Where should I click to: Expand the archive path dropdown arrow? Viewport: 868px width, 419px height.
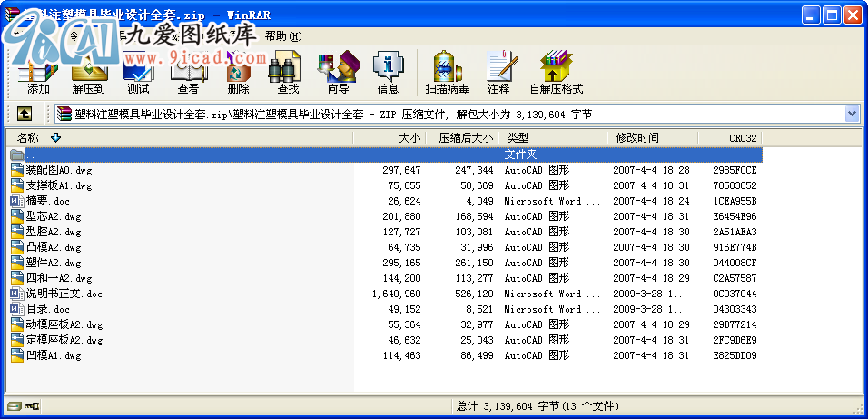tap(852, 114)
